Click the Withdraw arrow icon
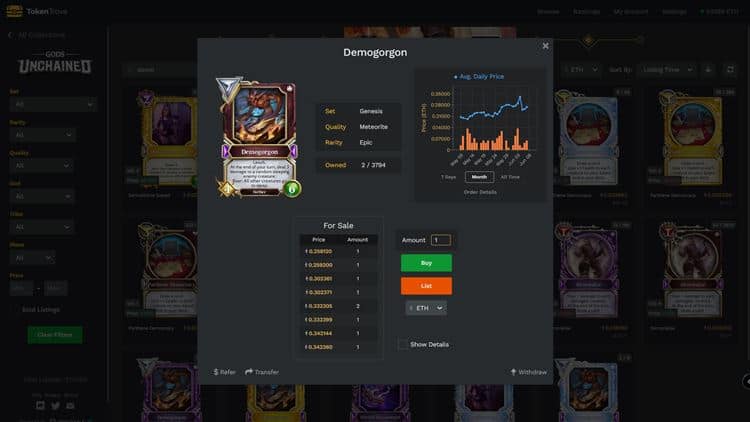The width and height of the screenshot is (750, 422). point(513,372)
